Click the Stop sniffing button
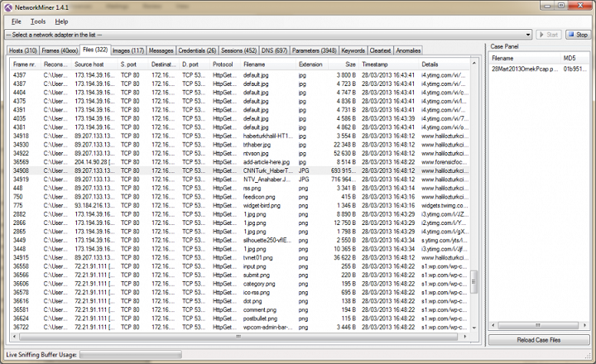Viewport: 596px width, 364px height. [578, 35]
